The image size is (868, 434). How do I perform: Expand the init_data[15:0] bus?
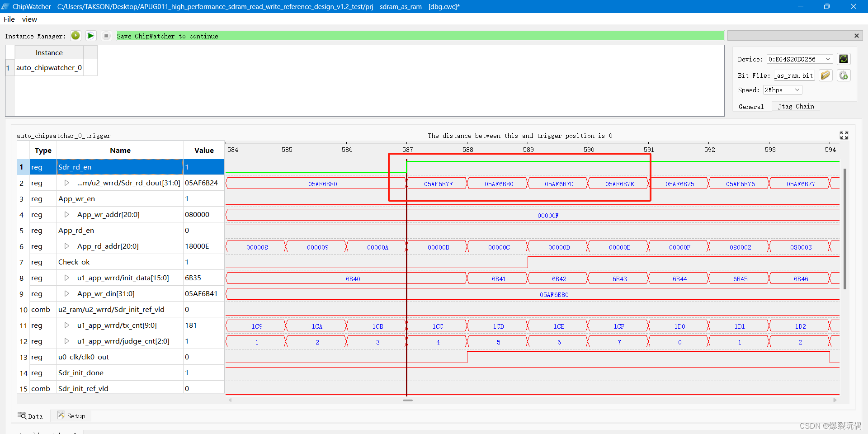coord(67,278)
